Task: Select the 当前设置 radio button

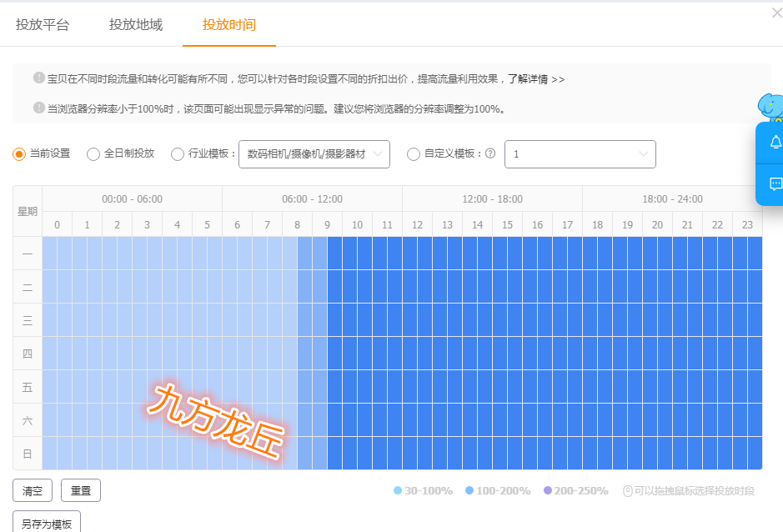Action: tap(19, 154)
